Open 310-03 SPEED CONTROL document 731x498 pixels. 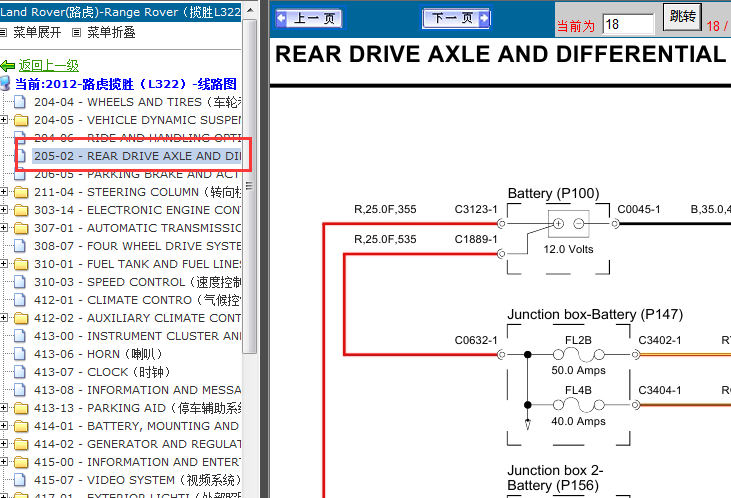138,282
